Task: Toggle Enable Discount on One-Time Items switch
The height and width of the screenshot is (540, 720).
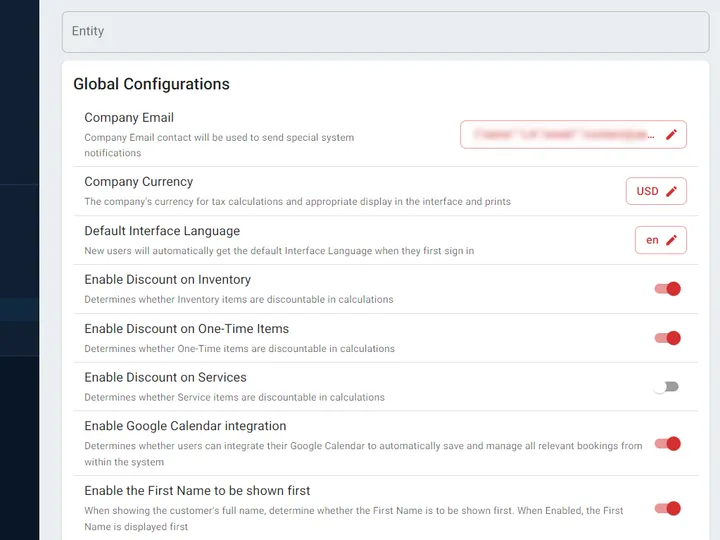Action: [x=668, y=338]
